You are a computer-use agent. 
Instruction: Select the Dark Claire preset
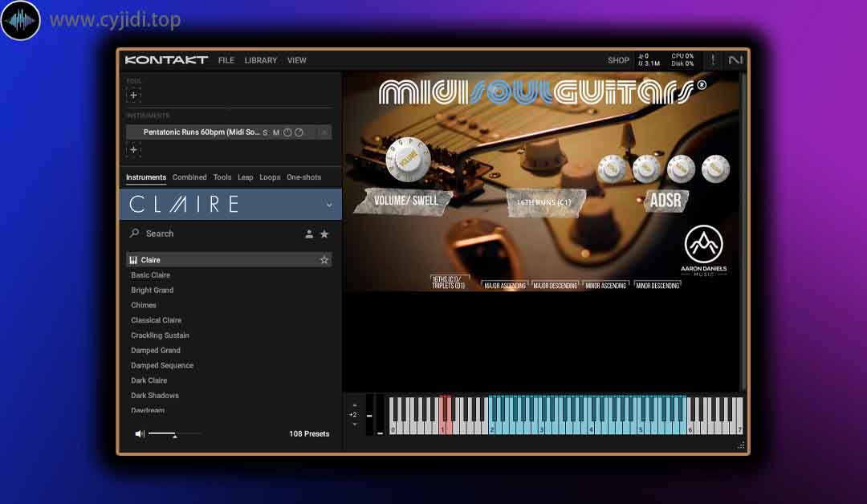tap(149, 380)
